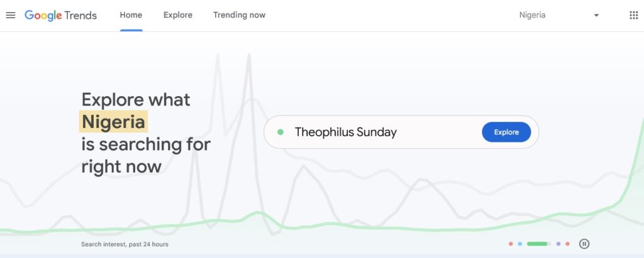Jump to the first red carousel dot

tap(511, 244)
